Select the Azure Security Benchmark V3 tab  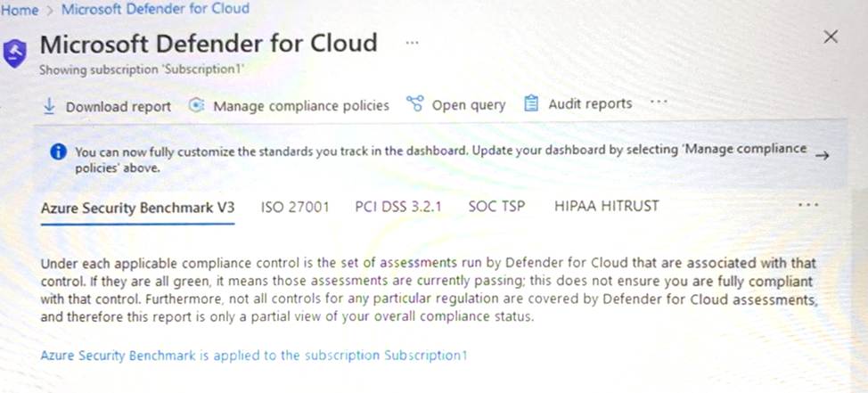coord(137,207)
